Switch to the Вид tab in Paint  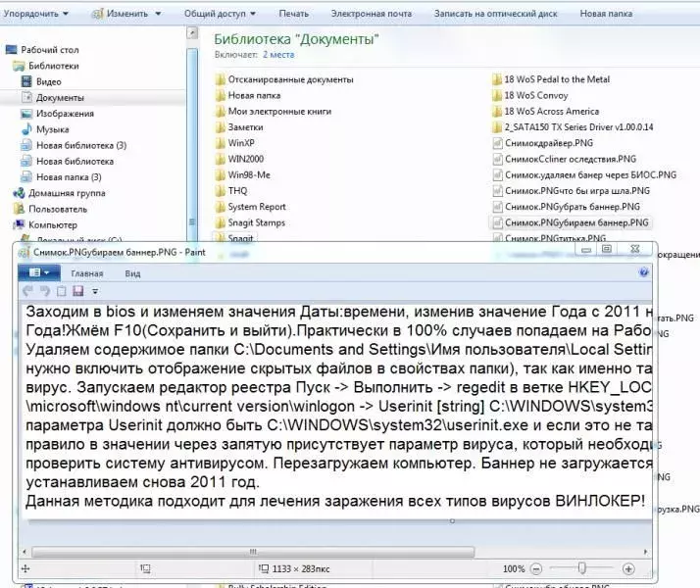point(132,273)
